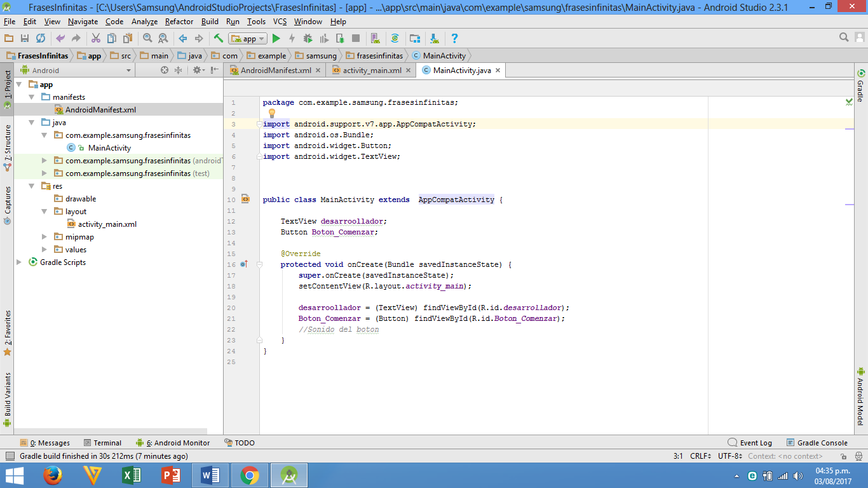Click the scroll from source target icon
The width and height of the screenshot is (868, 488).
(165, 71)
